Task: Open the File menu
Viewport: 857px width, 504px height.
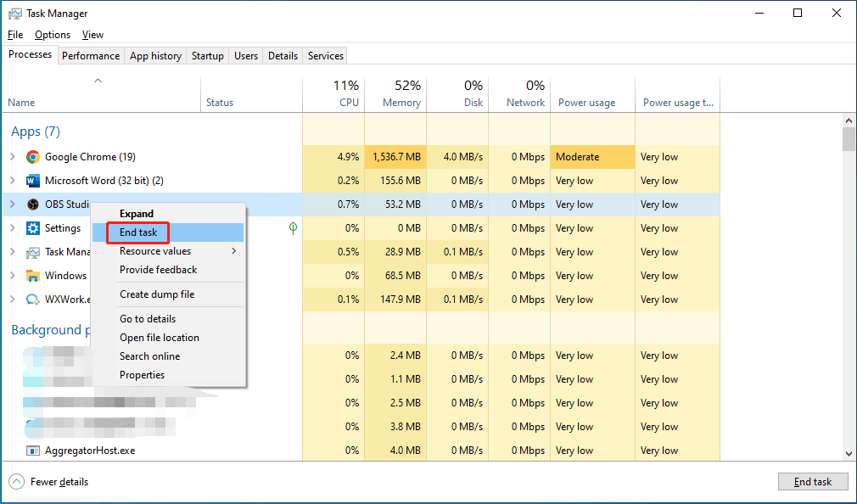Action: pos(14,35)
